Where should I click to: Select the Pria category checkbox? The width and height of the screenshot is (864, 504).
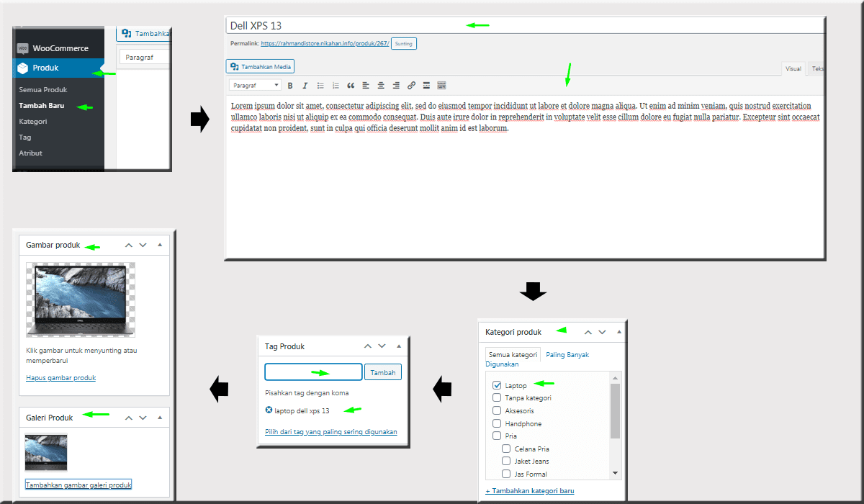click(497, 436)
